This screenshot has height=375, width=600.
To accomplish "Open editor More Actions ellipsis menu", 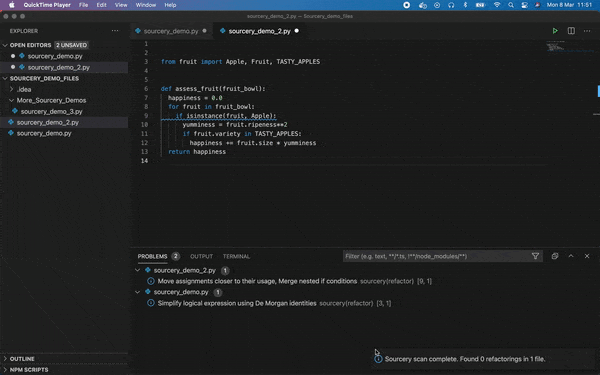I will click(587, 31).
